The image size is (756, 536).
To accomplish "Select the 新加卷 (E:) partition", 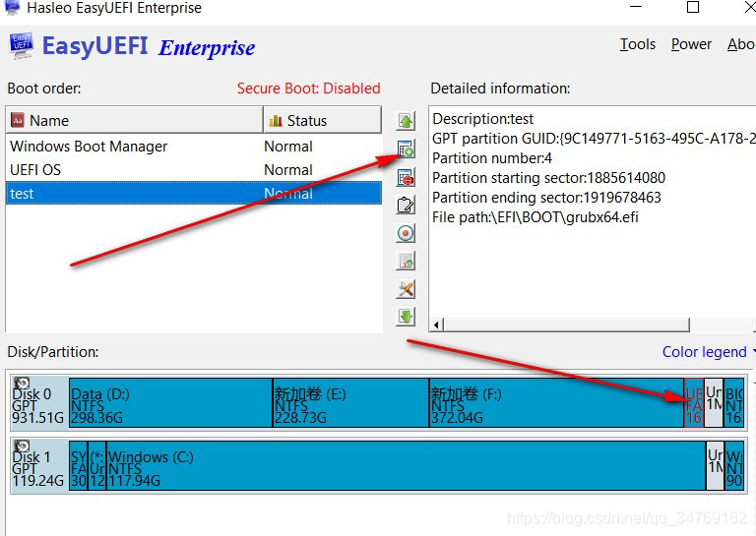I will point(350,402).
